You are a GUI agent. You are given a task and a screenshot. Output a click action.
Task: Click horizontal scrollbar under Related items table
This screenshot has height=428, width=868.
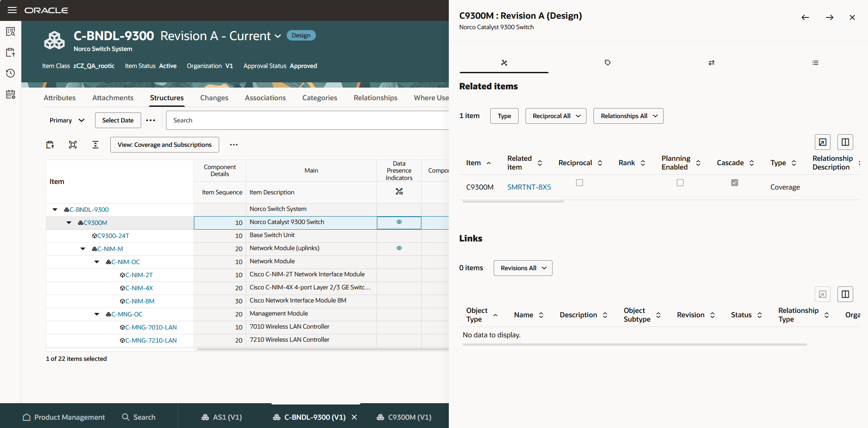[513, 201]
